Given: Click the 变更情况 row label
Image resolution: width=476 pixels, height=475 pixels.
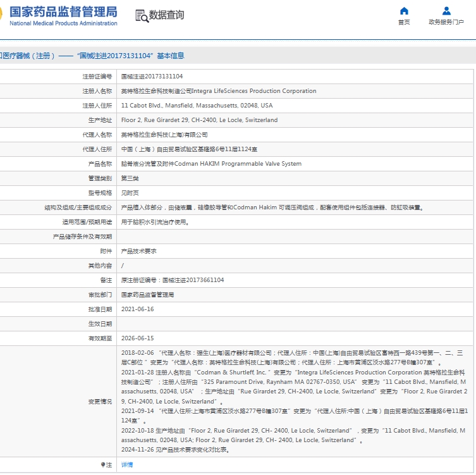Looking at the screenshot, I should click(100, 402).
